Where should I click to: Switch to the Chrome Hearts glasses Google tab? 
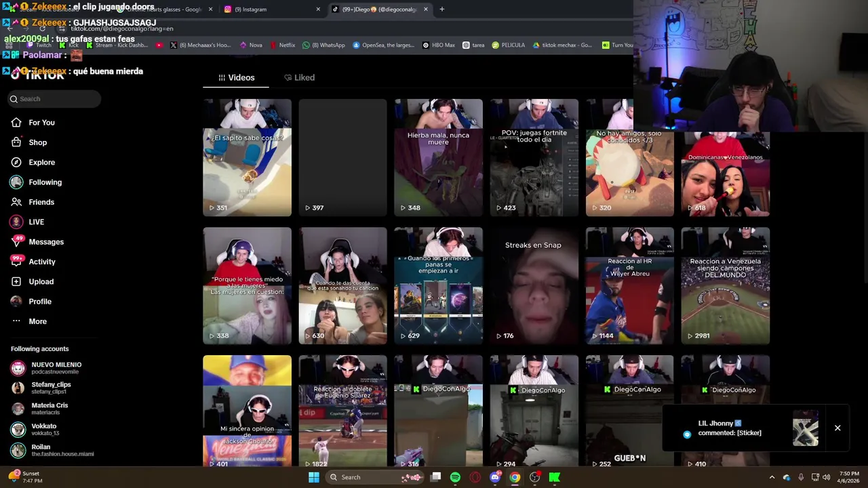(163, 9)
